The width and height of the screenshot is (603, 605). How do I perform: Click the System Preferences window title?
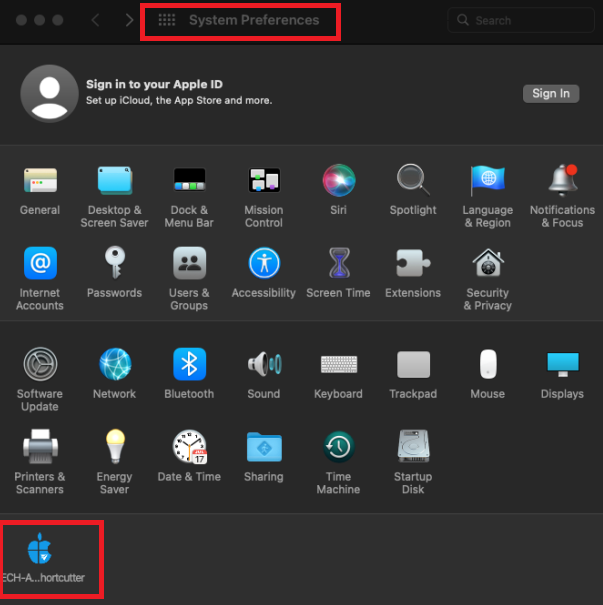[x=254, y=20]
